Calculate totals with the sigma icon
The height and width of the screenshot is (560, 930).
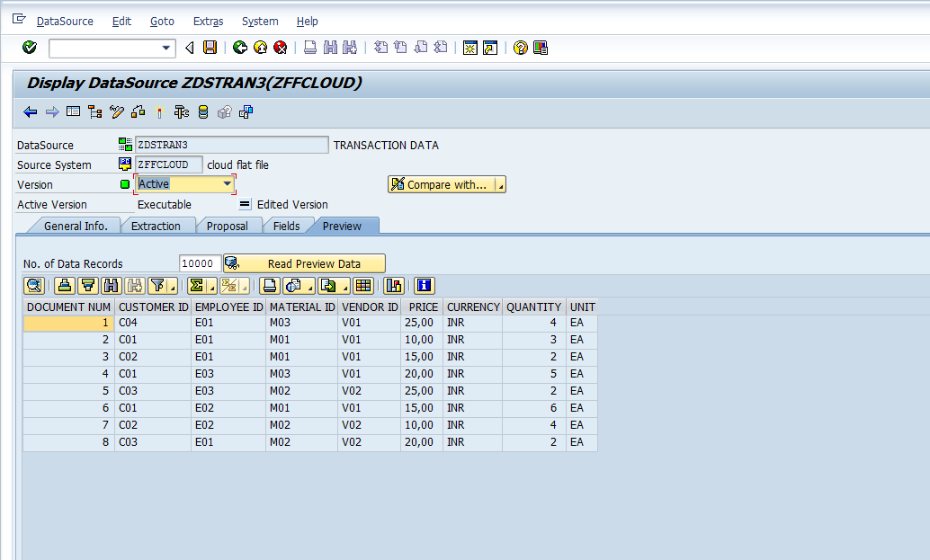[198, 285]
